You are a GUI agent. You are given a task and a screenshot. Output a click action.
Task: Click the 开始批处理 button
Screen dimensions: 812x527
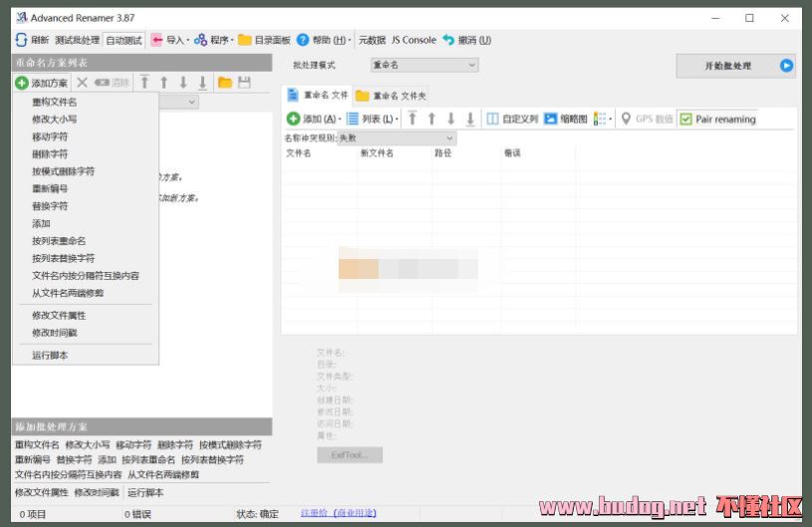tap(728, 66)
